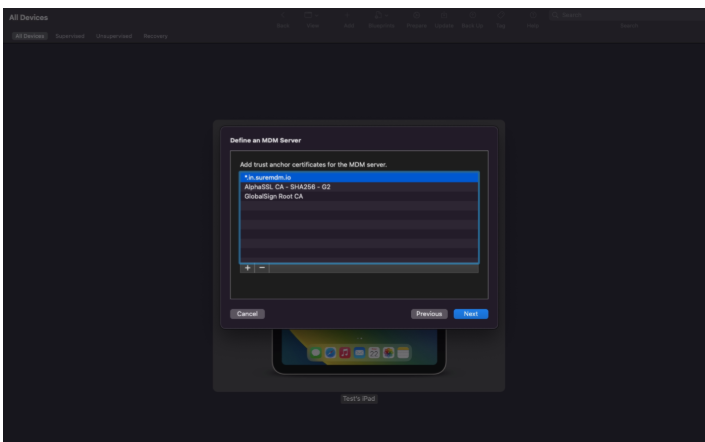Click the Add toolbar icon
The image size is (705, 442).
point(348,16)
